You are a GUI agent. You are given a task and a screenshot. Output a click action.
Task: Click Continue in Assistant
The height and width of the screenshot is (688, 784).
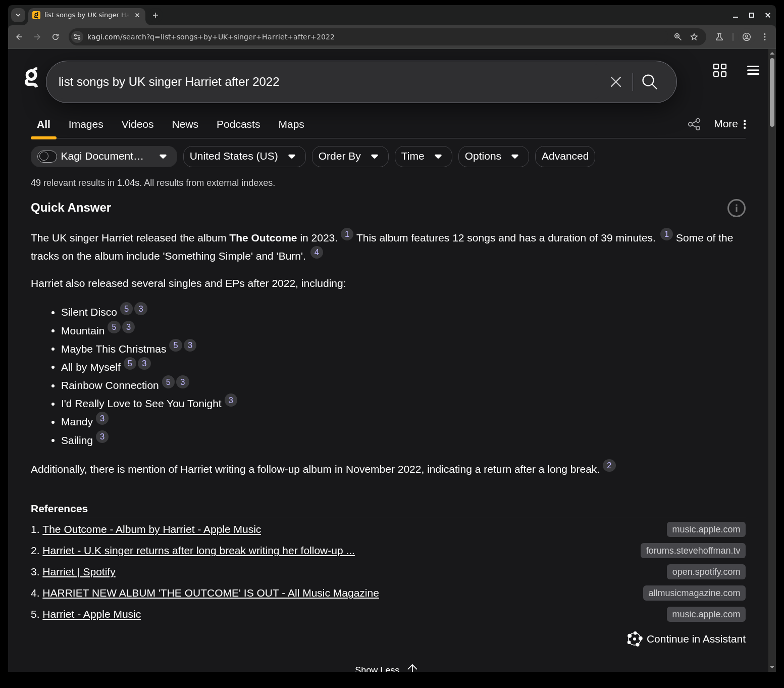[686, 639]
